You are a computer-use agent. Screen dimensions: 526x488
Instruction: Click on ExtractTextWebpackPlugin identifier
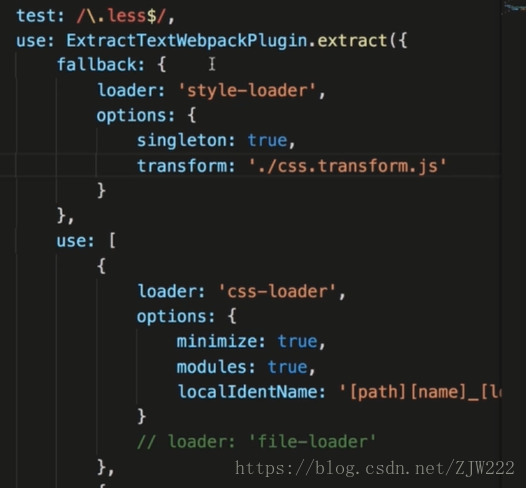(187, 41)
